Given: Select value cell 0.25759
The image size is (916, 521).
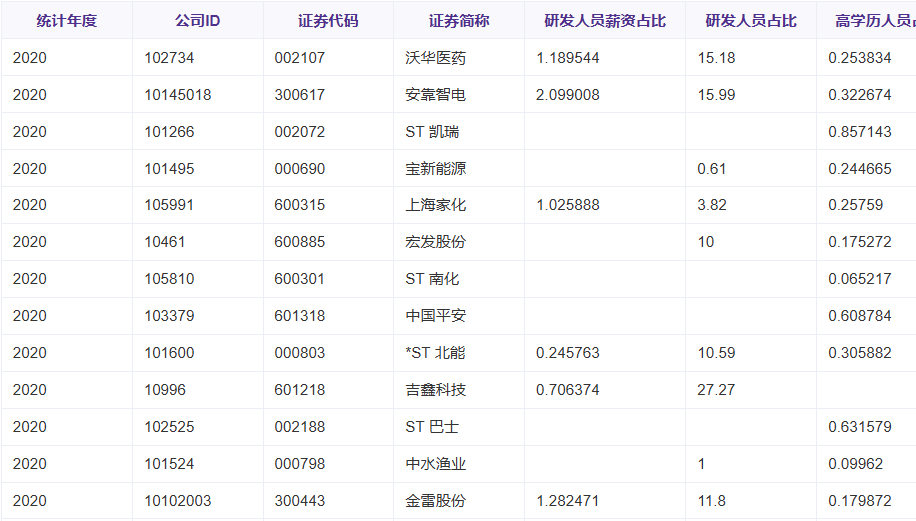Looking at the screenshot, I should (866, 205).
